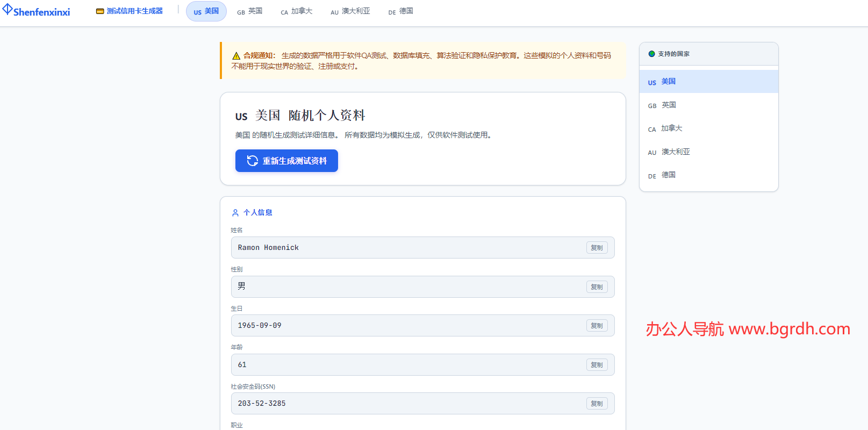Click the green dot beside 支持的国家
The width and height of the screenshot is (868, 430).
tap(652, 54)
